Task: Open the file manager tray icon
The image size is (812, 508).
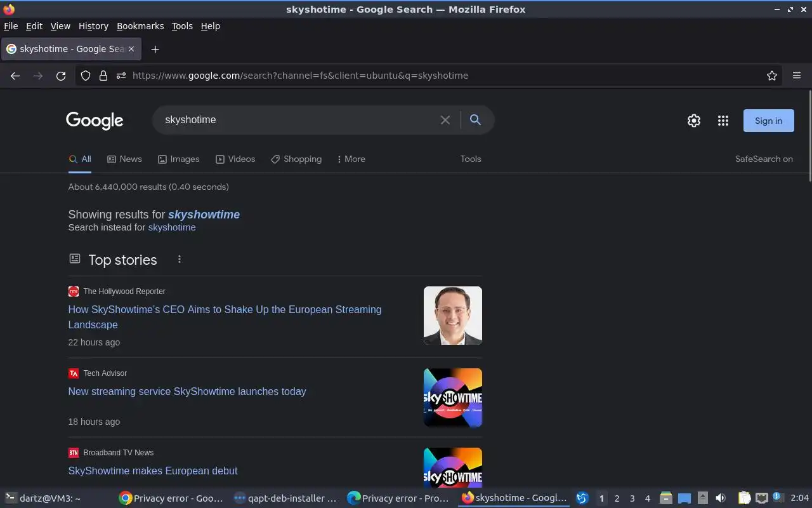Action: [665, 498]
